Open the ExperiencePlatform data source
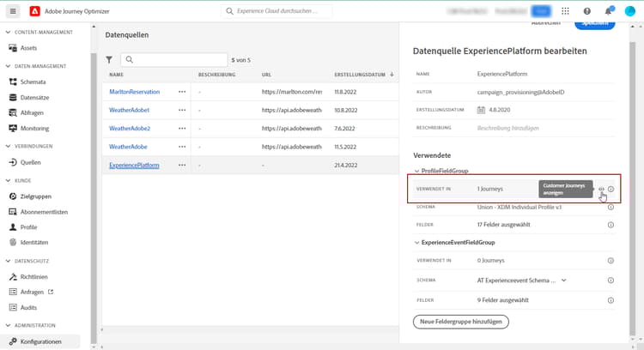Viewport: 644px width, 350px height. pyautogui.click(x=134, y=165)
